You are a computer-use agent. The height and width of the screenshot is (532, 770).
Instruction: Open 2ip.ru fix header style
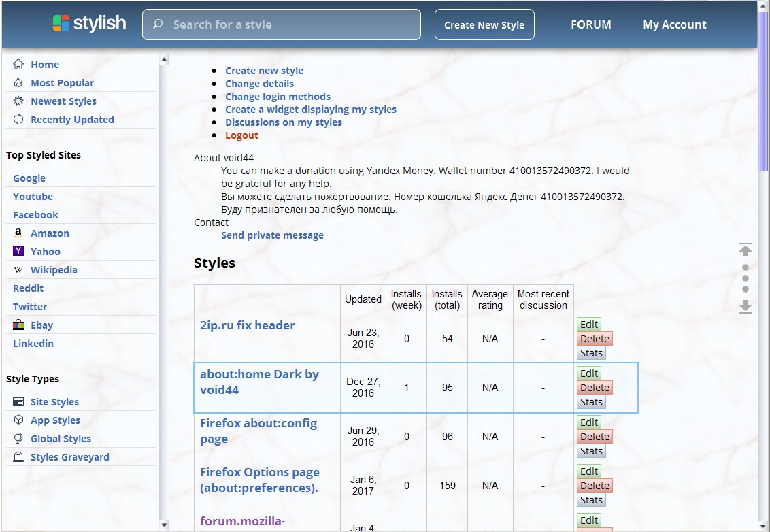click(x=248, y=325)
